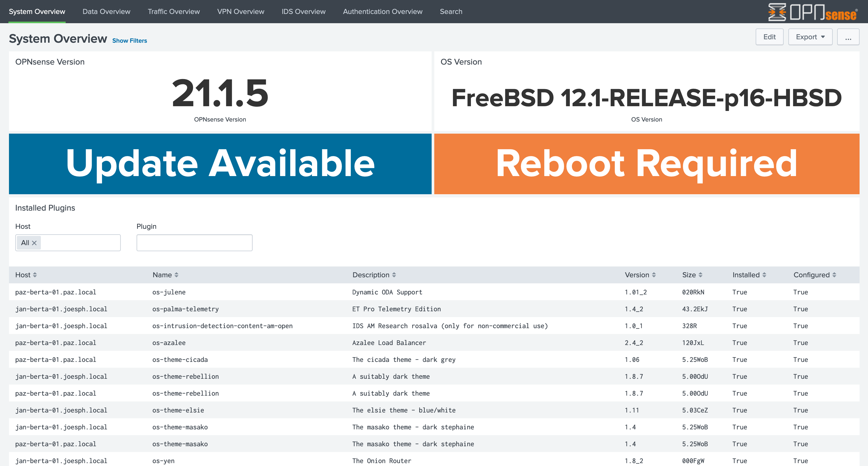Click os-julene plugin name cell
This screenshot has width=868, height=466.
coord(169,292)
